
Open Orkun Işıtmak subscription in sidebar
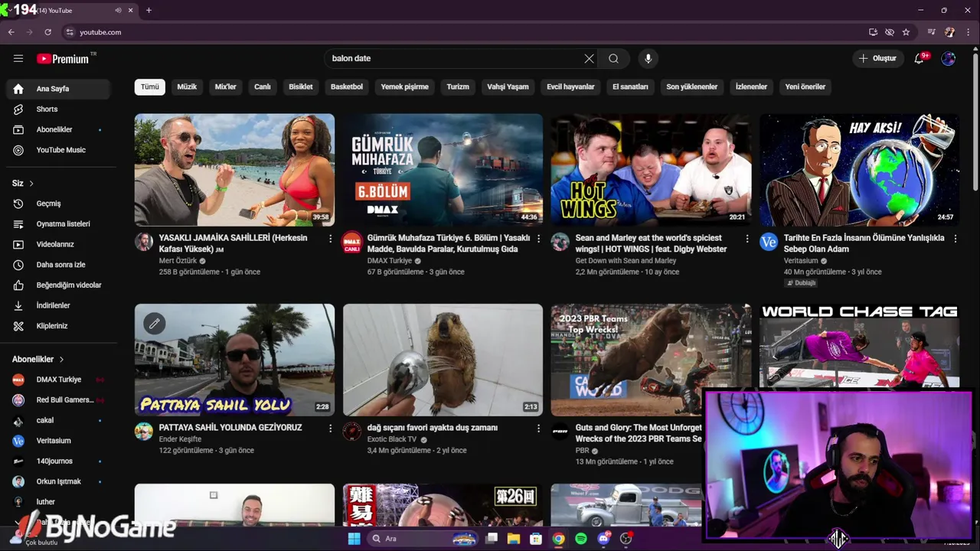(59, 481)
